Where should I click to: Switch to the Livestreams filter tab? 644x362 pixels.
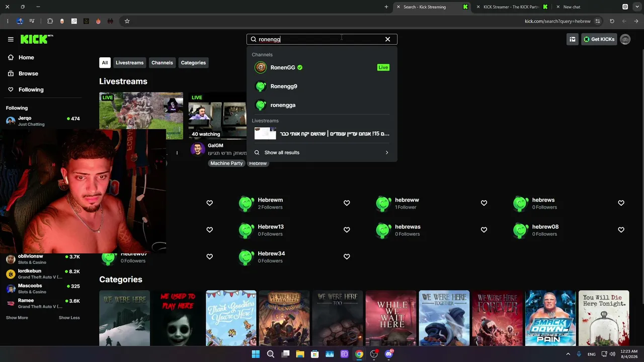(129, 63)
